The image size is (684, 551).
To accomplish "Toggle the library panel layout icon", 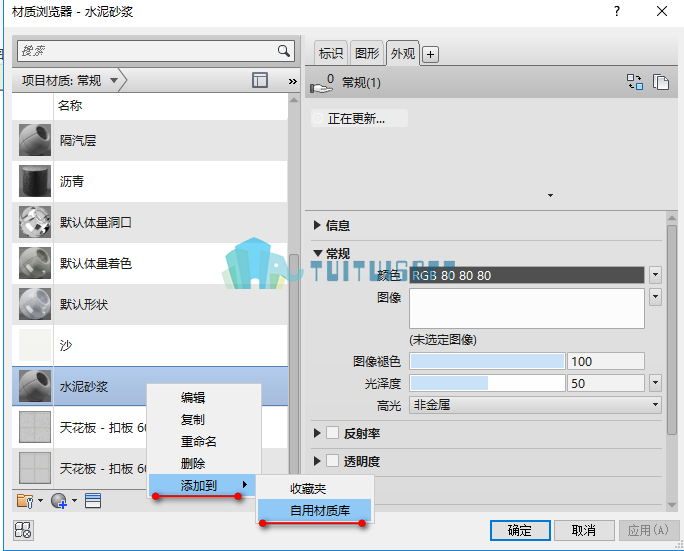I will coord(260,80).
